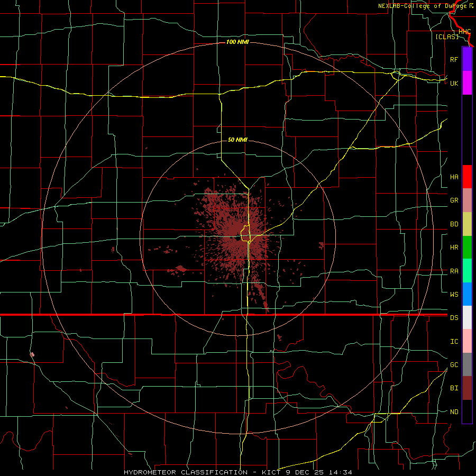The width and height of the screenshot is (476, 476).
Task: Click the 'DS' legend label
Action: 454,318
